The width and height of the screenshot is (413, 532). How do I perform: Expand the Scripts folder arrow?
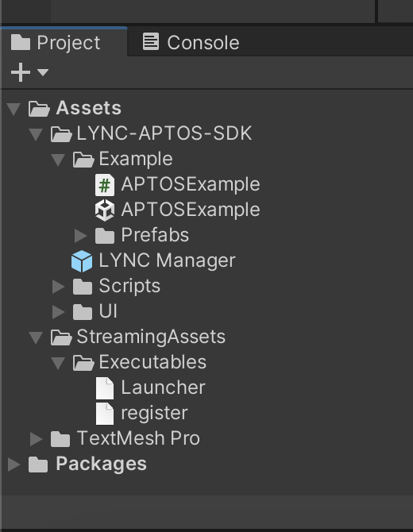coord(58,287)
